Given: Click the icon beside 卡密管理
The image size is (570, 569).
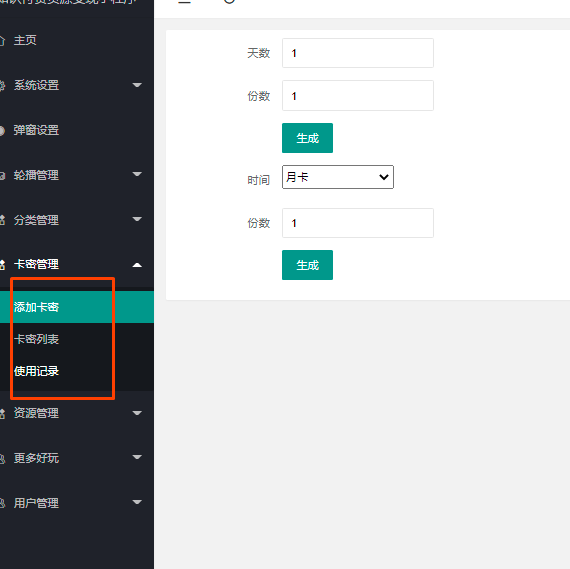Looking at the screenshot, I should pos(2,265).
